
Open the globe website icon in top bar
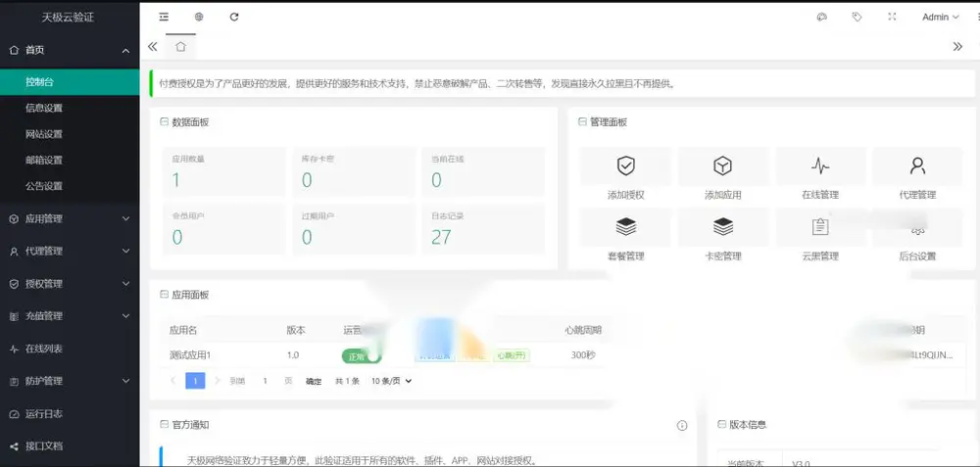(199, 17)
